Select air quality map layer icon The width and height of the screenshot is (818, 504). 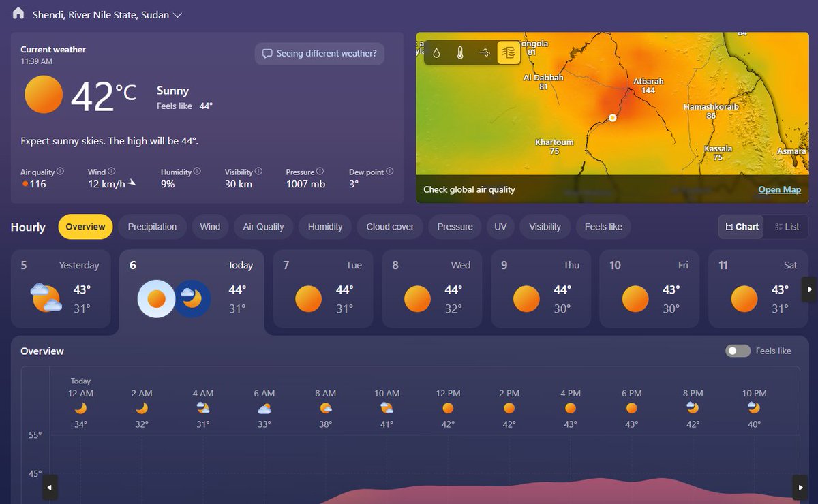click(509, 52)
